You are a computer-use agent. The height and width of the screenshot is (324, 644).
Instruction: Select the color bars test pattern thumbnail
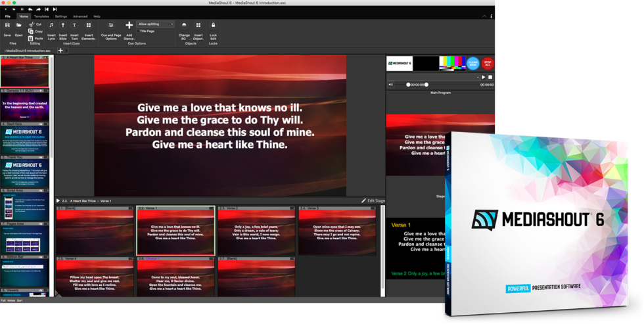(x=452, y=64)
